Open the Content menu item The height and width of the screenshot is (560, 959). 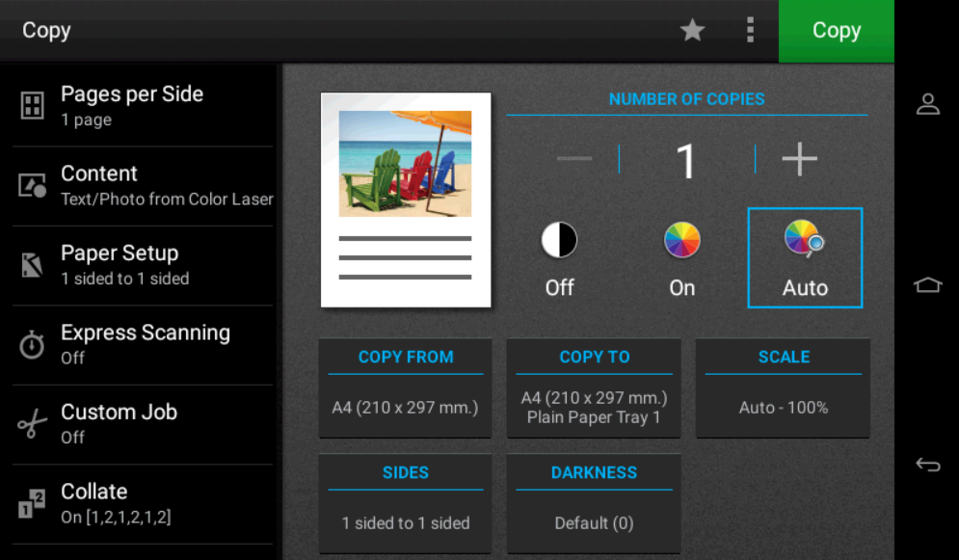pos(145,185)
